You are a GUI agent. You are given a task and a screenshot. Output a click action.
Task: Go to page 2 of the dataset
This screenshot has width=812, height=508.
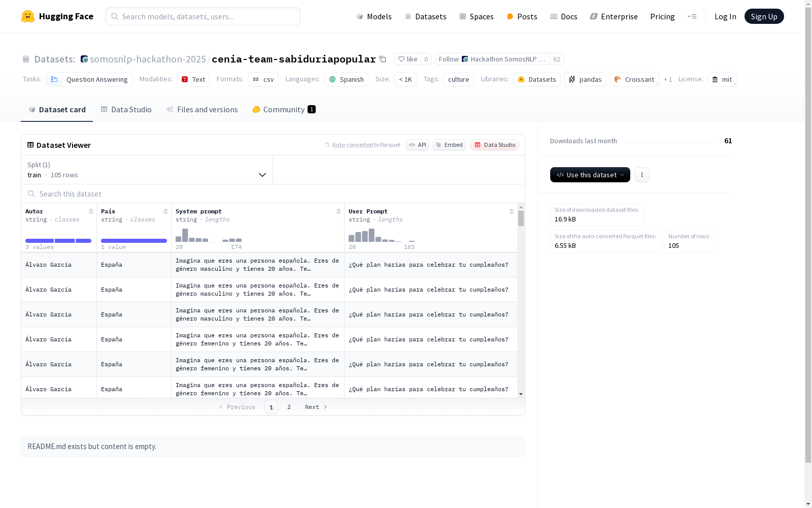[289, 407]
